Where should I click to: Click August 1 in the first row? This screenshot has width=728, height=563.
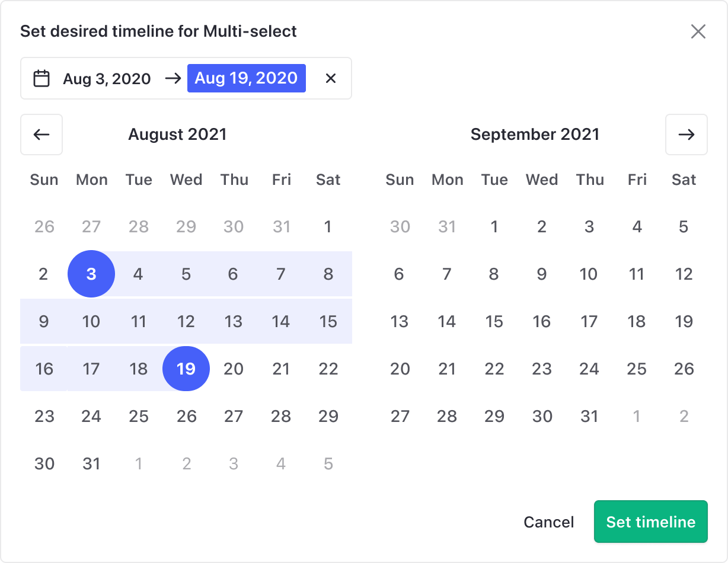click(328, 226)
